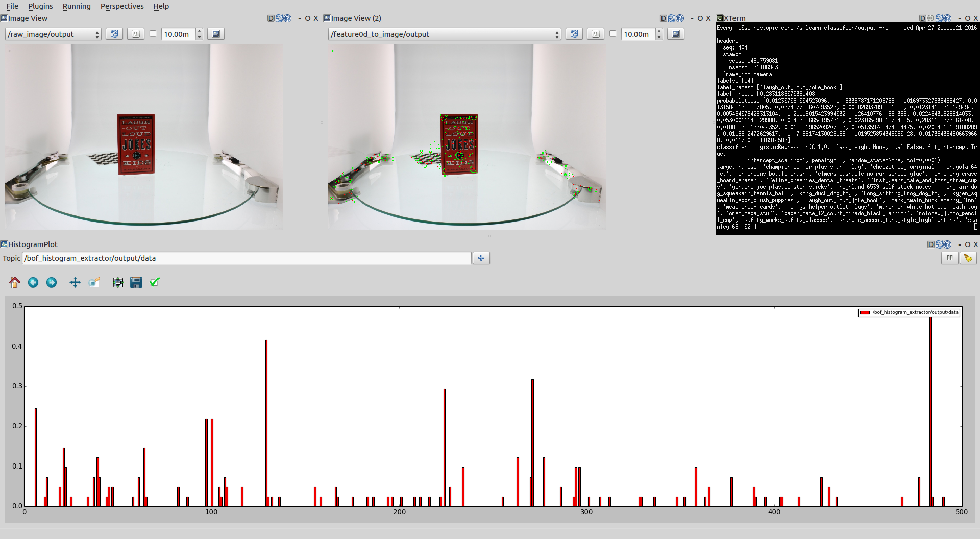The width and height of the screenshot is (980, 539).
Task: Click dock D button of HistogramPlot
Action: (x=930, y=244)
